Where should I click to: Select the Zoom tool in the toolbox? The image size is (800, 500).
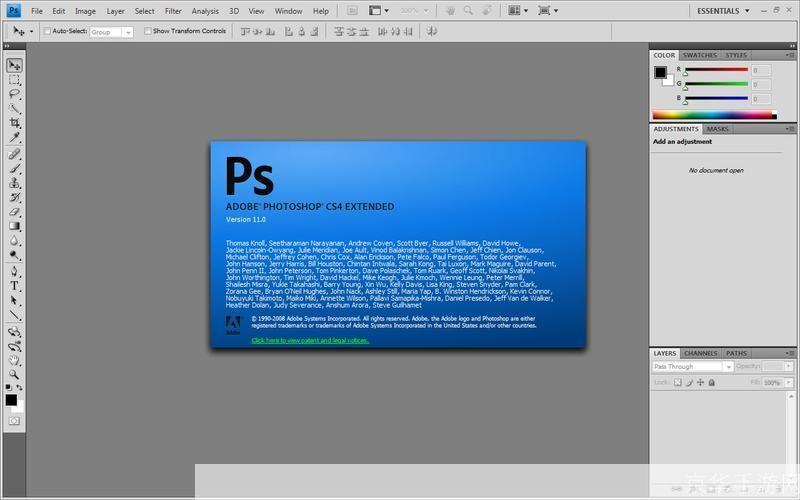(14, 375)
